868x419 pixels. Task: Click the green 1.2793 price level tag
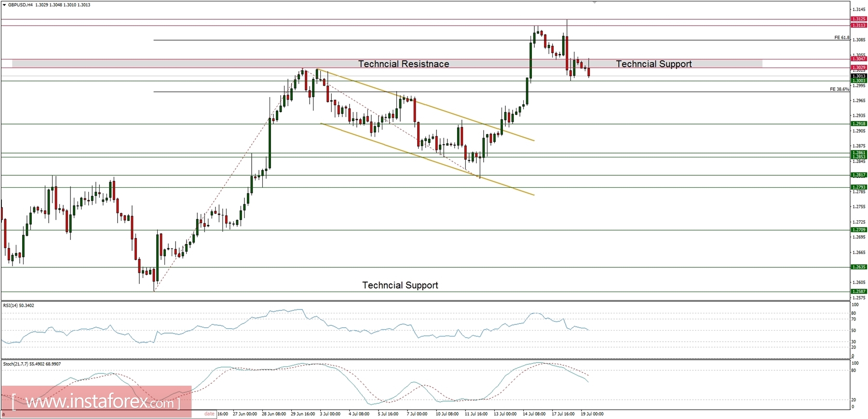(859, 187)
